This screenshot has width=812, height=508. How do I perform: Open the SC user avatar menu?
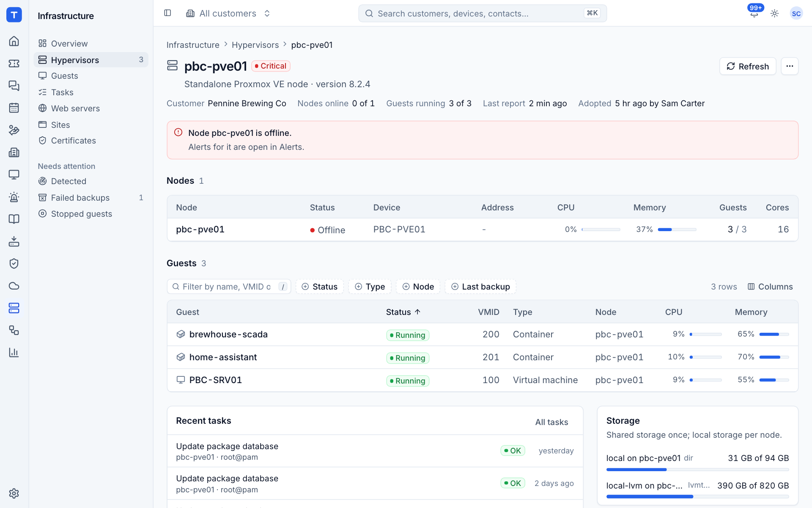[x=796, y=13]
